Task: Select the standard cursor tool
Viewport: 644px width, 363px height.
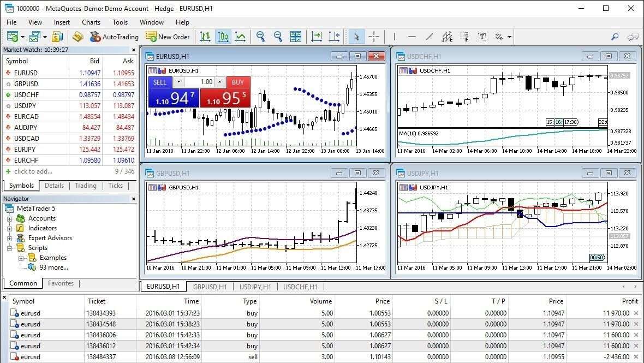Action: pos(356,37)
